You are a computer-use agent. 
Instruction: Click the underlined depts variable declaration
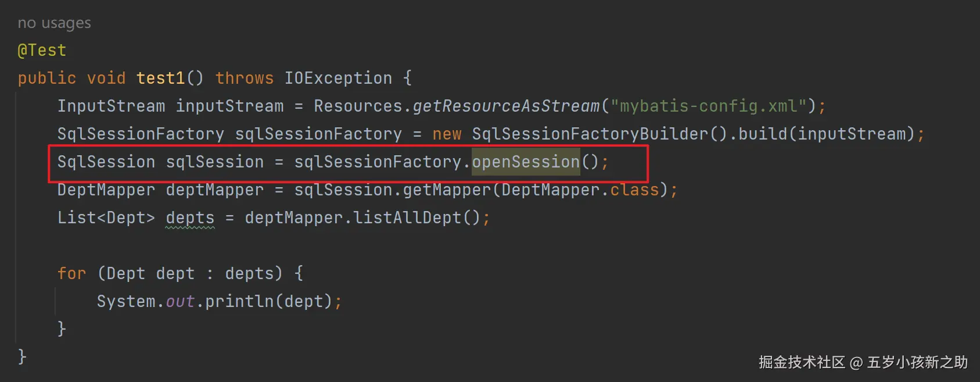[x=190, y=217]
